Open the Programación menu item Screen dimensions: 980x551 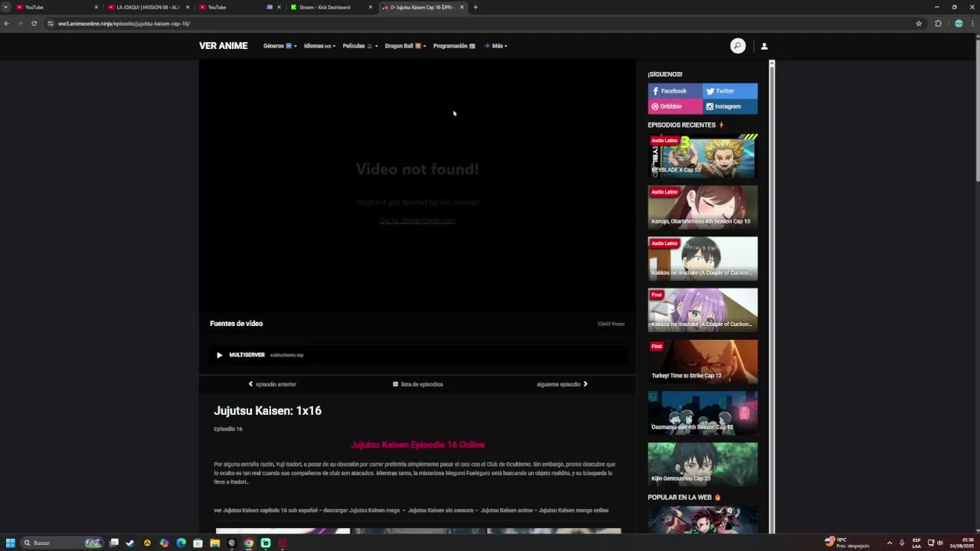click(x=454, y=46)
